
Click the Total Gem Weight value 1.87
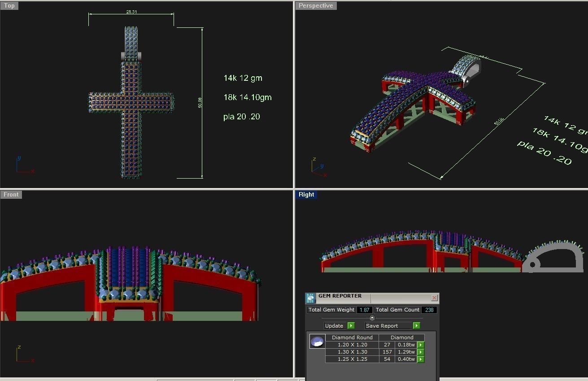(x=364, y=310)
